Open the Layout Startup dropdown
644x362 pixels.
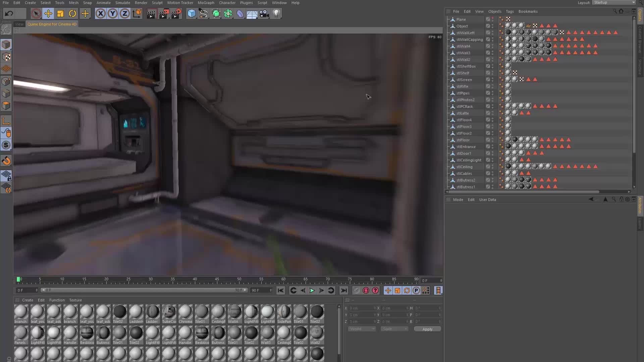[x=614, y=2]
